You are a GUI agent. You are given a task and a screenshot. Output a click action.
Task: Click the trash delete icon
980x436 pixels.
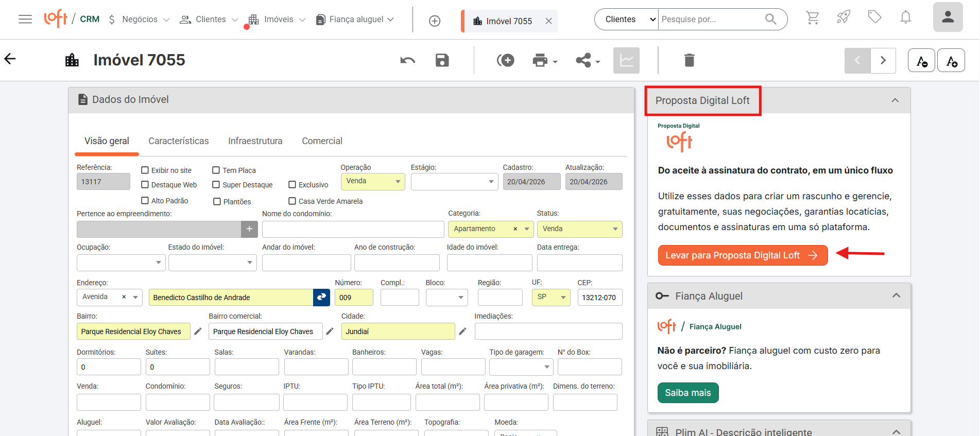tap(689, 60)
